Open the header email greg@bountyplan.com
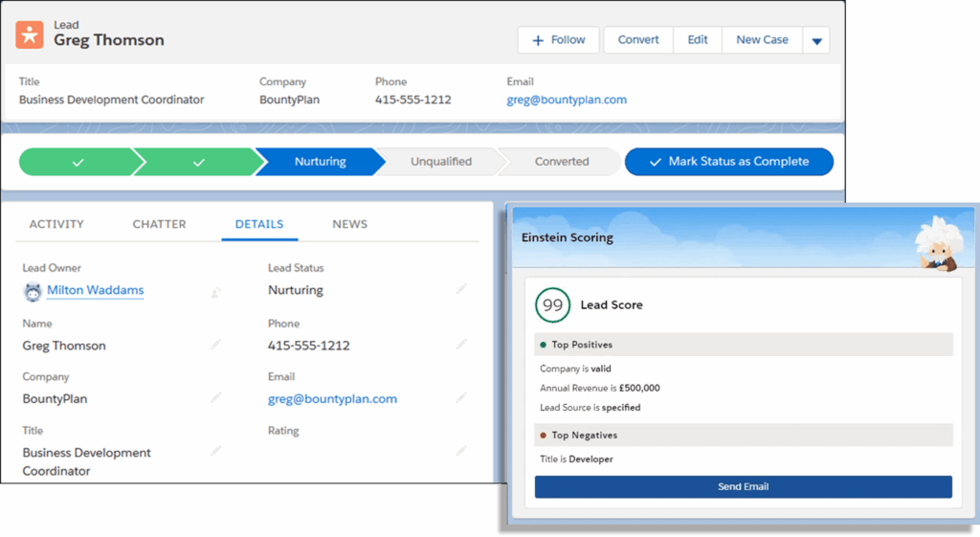 (567, 100)
